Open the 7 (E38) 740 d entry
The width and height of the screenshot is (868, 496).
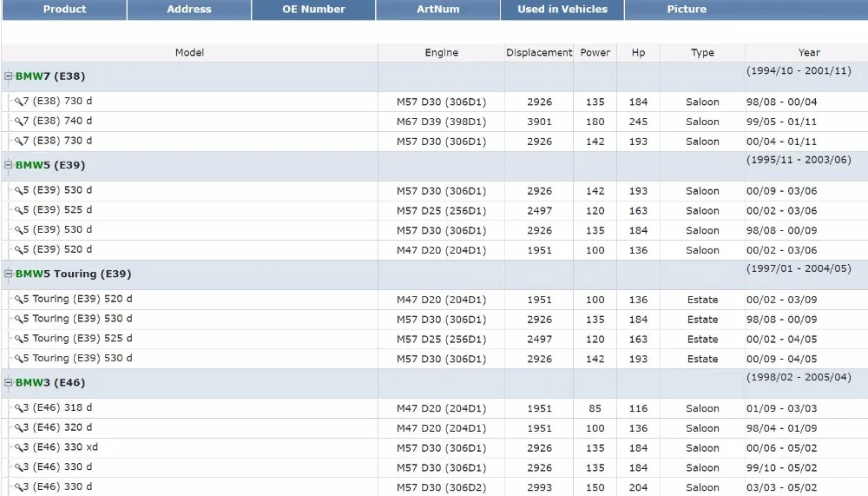57,121
